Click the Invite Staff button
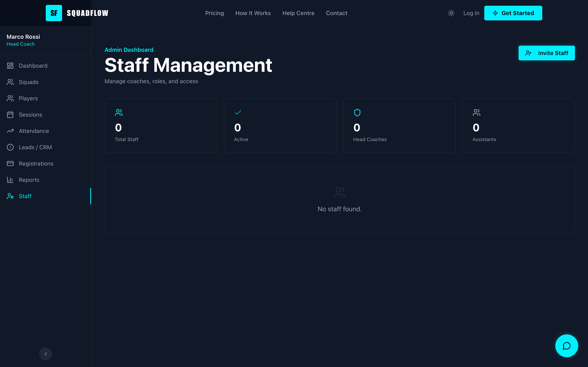Image resolution: width=588 pixels, height=367 pixels. point(546,53)
